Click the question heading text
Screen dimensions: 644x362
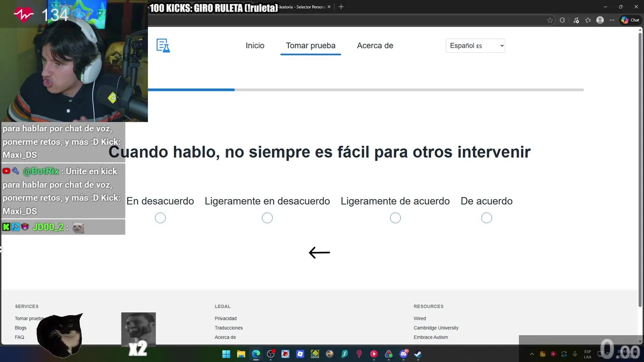pos(319,152)
